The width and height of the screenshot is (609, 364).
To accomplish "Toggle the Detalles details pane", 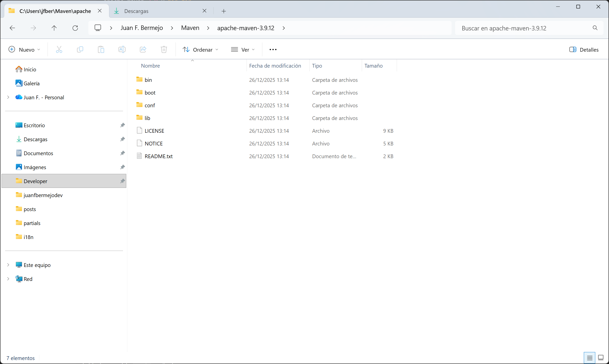I will point(584,49).
